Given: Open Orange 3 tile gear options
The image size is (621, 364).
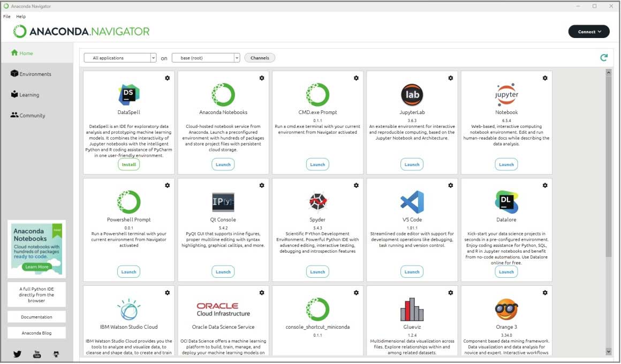Looking at the screenshot, I should (x=545, y=293).
